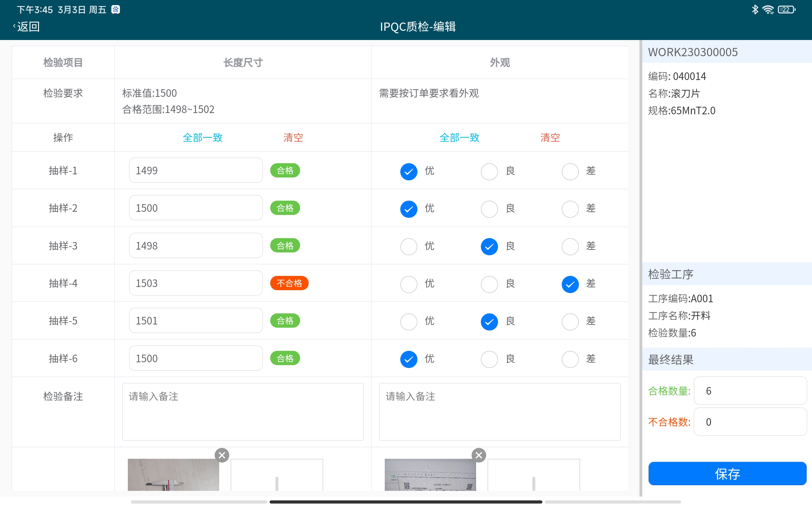
Task: Select 优 for 抽样-4 appearance
Action: click(x=409, y=284)
